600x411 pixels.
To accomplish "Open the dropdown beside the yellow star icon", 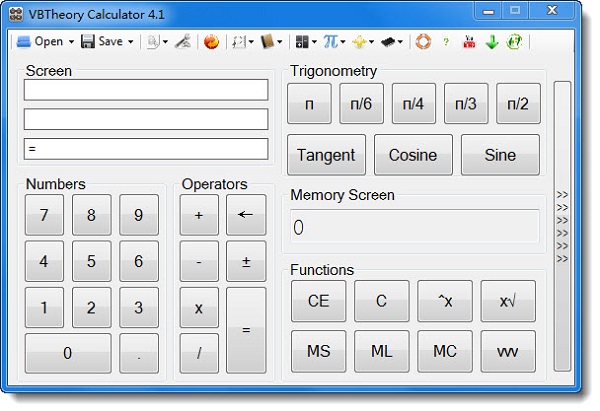I will pos(371,42).
